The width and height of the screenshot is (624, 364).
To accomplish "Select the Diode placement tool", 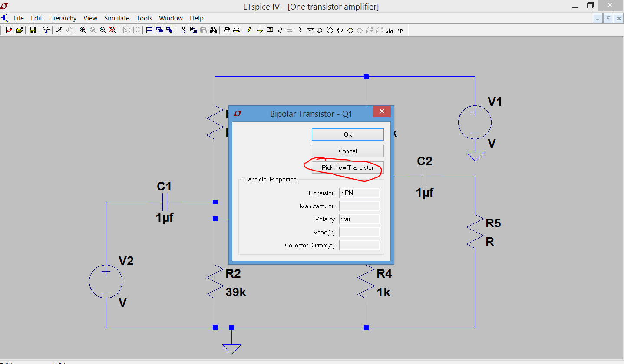I will (310, 30).
